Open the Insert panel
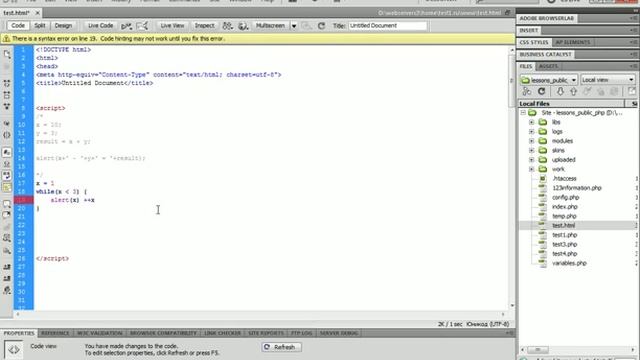This screenshot has height=360, width=640. click(x=529, y=31)
